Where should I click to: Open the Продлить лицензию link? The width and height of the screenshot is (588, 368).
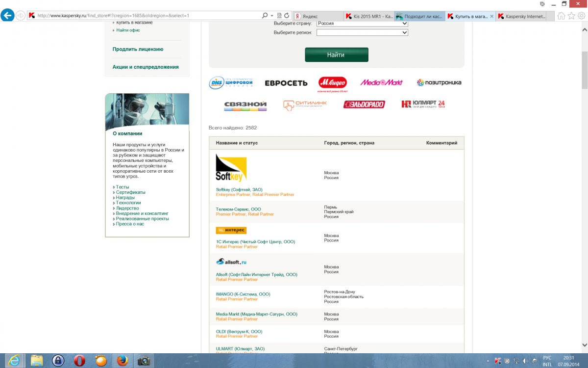(x=138, y=49)
